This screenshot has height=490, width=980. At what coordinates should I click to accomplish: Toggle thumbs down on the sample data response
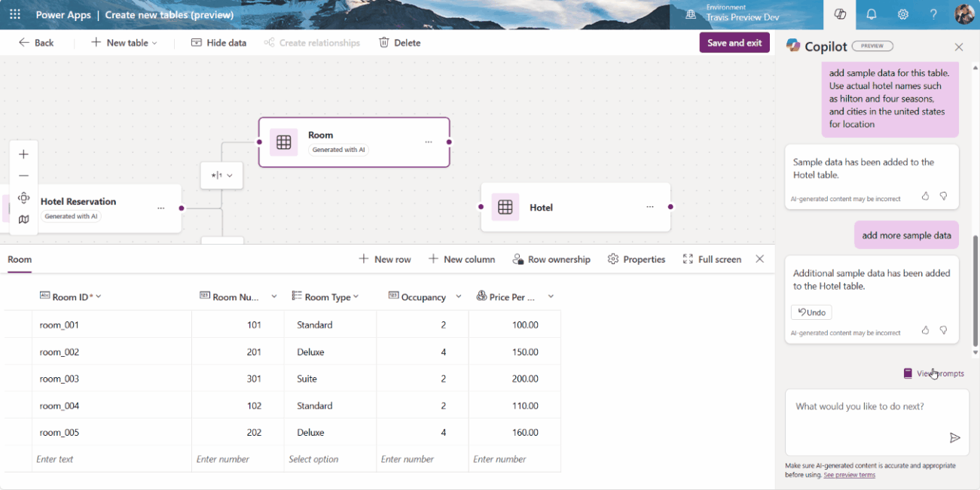coord(943,196)
